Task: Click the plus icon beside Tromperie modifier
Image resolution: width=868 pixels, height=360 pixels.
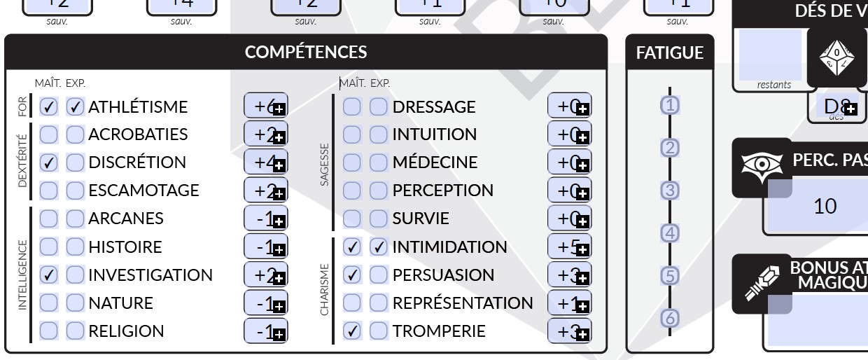Action: 582,334
